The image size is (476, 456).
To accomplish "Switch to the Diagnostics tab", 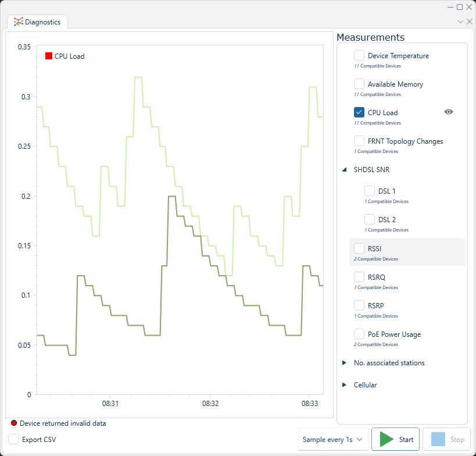I will [37, 22].
